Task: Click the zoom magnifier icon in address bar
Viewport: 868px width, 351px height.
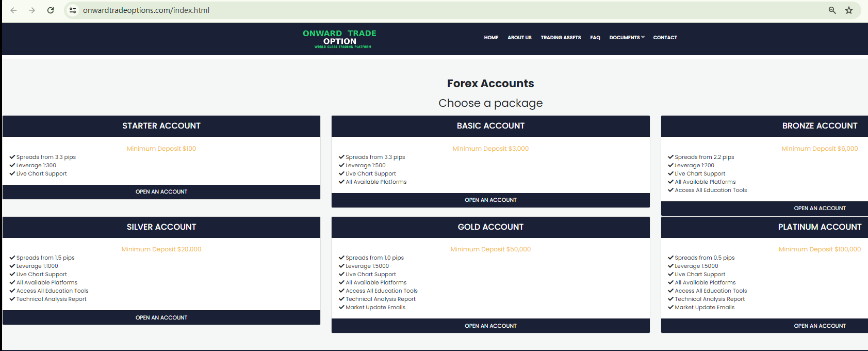Action: point(832,10)
